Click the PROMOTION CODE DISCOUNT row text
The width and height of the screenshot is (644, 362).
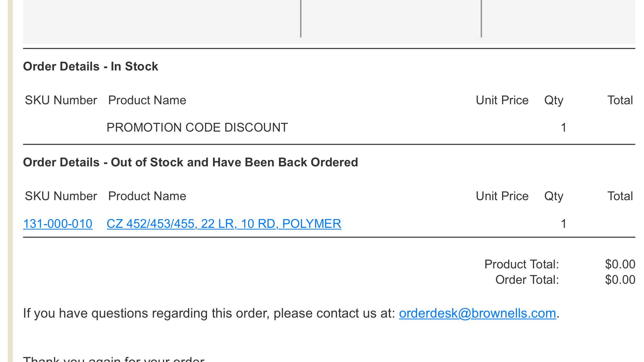pyautogui.click(x=197, y=127)
